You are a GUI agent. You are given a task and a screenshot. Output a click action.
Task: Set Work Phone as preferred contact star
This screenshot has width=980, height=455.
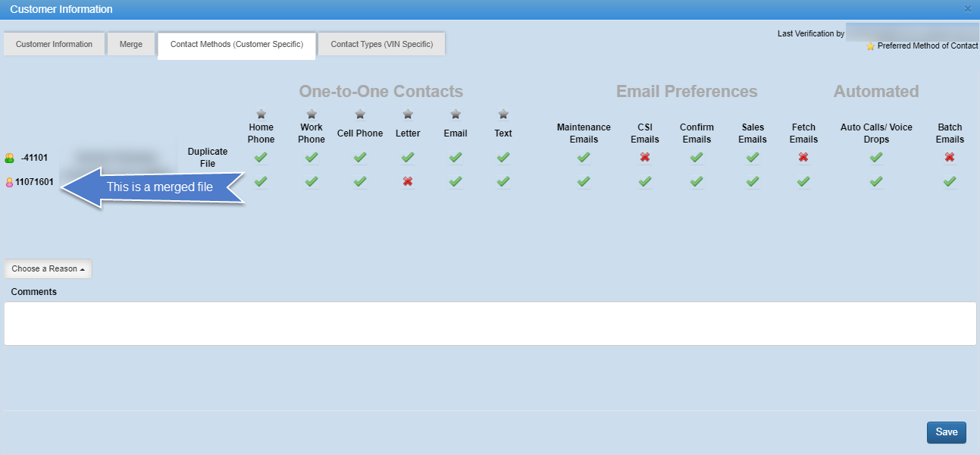[312, 114]
